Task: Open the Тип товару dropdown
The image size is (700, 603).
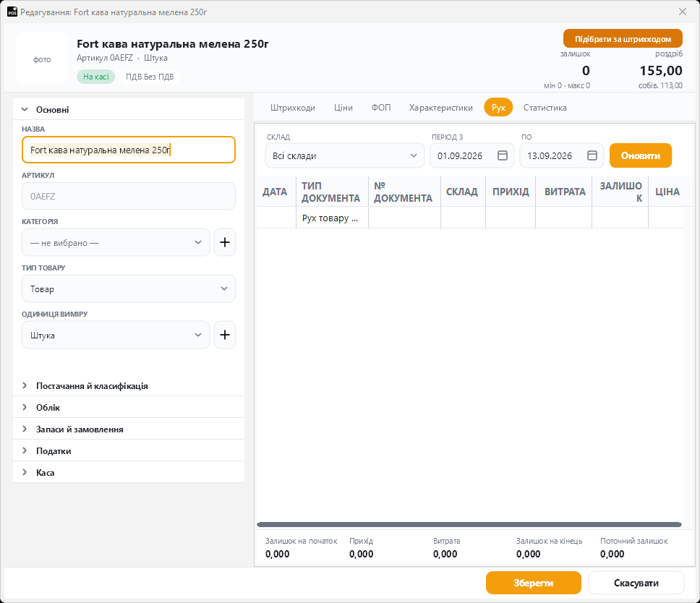Action: click(x=129, y=288)
